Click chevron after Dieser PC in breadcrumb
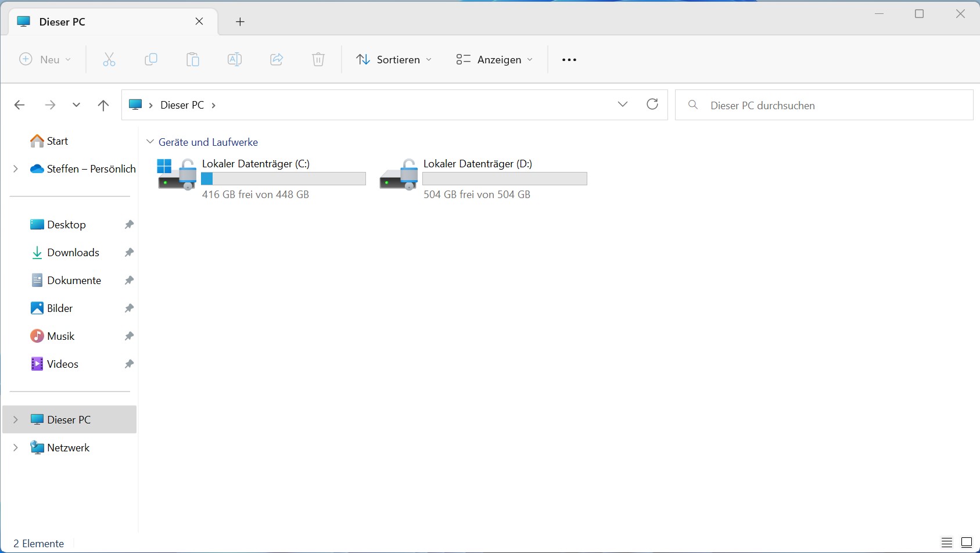Screen dimensions: 980x553 [x=214, y=105]
